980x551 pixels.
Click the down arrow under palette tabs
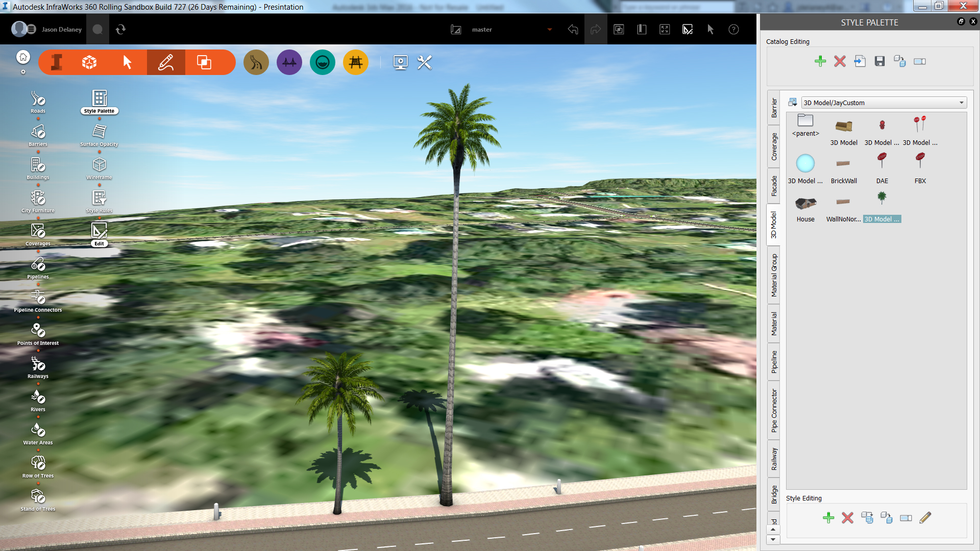pos(773,539)
